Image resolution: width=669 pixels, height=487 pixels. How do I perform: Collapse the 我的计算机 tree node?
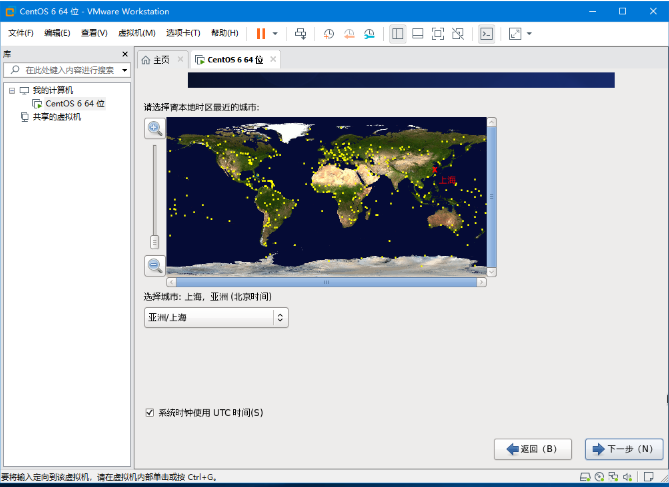[x=11, y=90]
